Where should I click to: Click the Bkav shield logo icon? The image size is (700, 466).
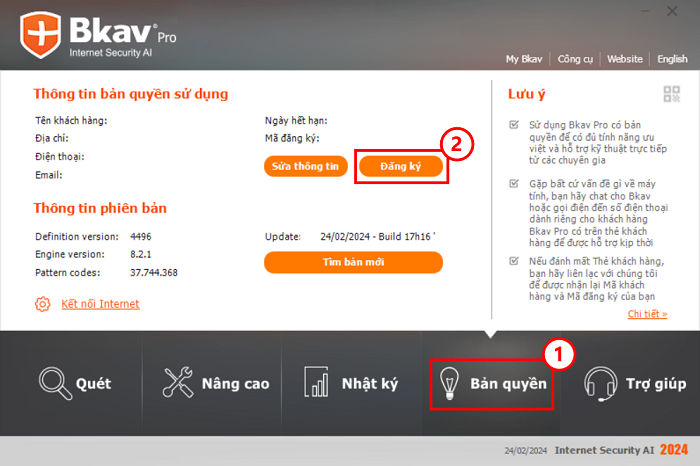pyautogui.click(x=40, y=35)
